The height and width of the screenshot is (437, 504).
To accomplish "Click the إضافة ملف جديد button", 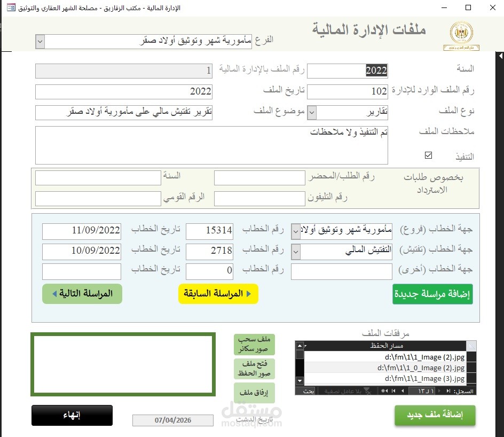I will coord(435,415).
